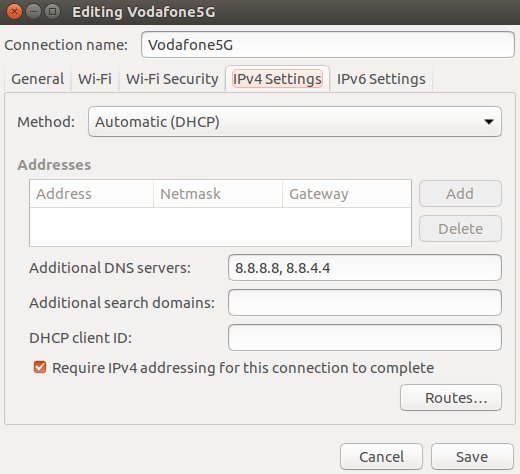Maximize the Editing Vodafone5G window

(52, 12)
